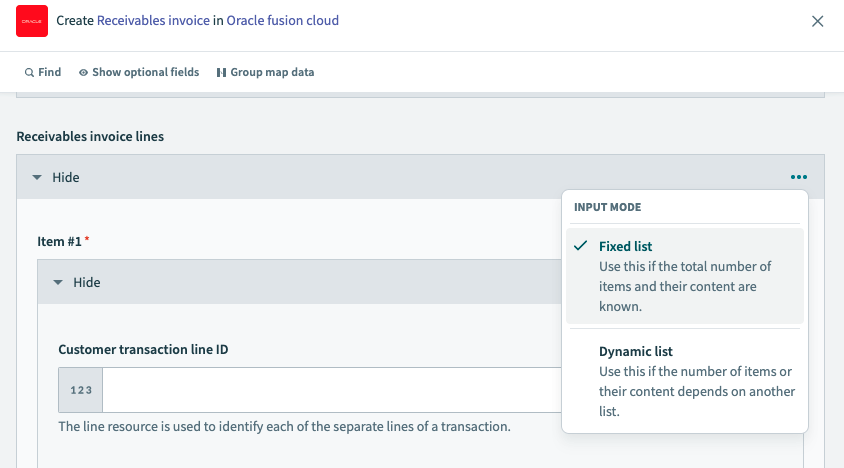
Task: Click the red Oracle logo icon
Action: coord(32,21)
